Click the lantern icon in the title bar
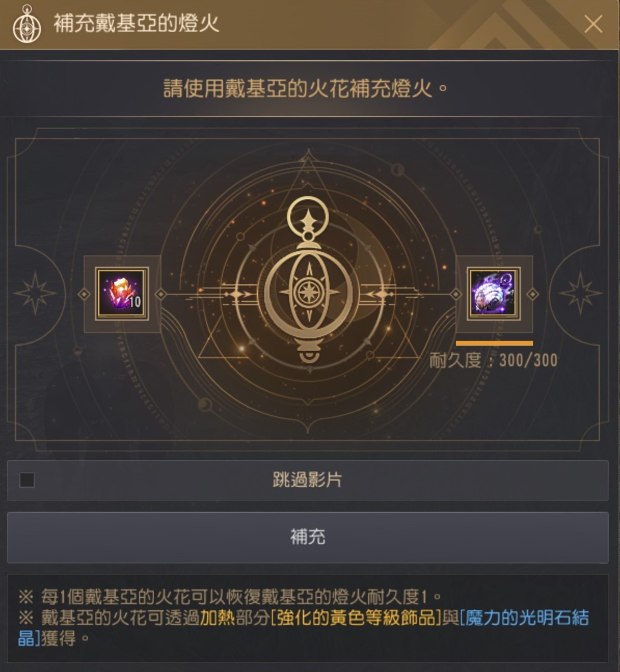 pos(26,24)
